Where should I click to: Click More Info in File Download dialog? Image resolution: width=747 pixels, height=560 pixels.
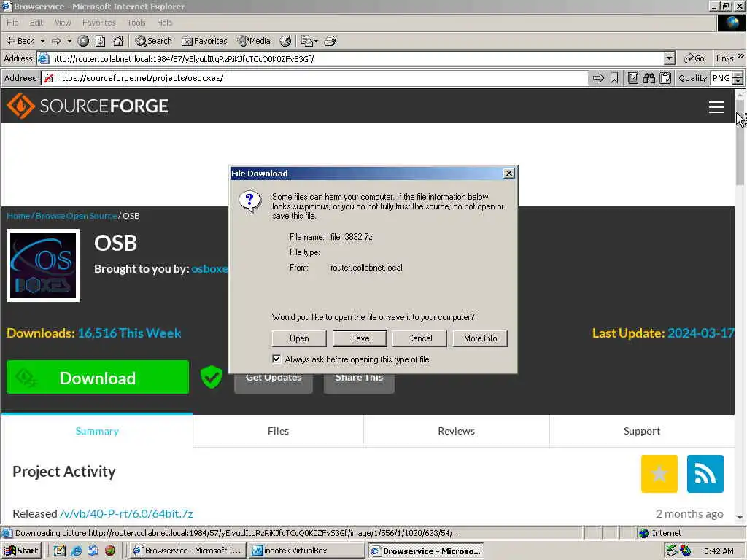[480, 338]
